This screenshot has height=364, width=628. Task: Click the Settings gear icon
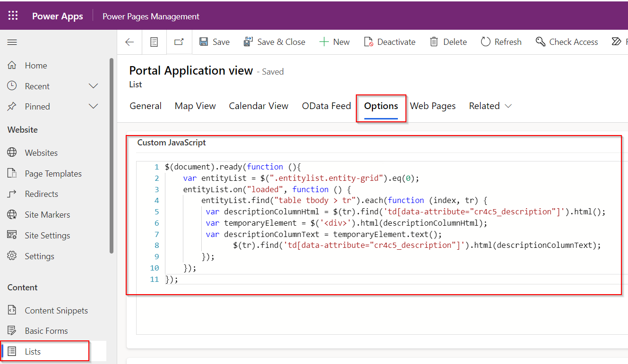click(x=12, y=256)
